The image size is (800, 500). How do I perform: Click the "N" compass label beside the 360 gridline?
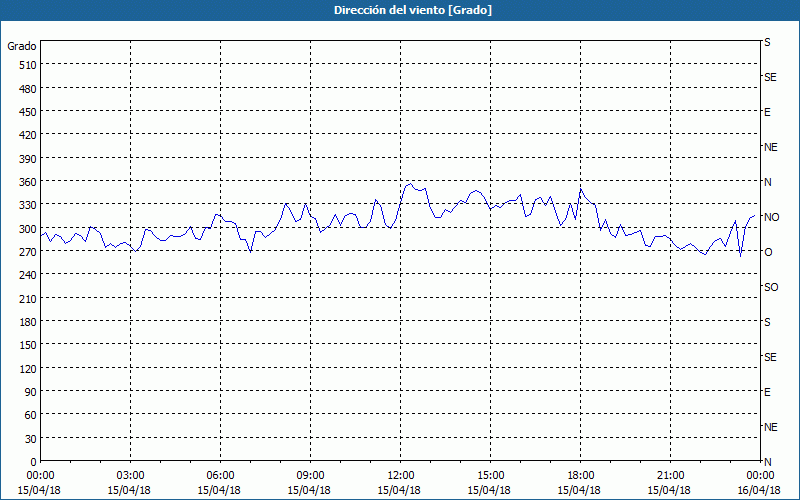click(768, 182)
